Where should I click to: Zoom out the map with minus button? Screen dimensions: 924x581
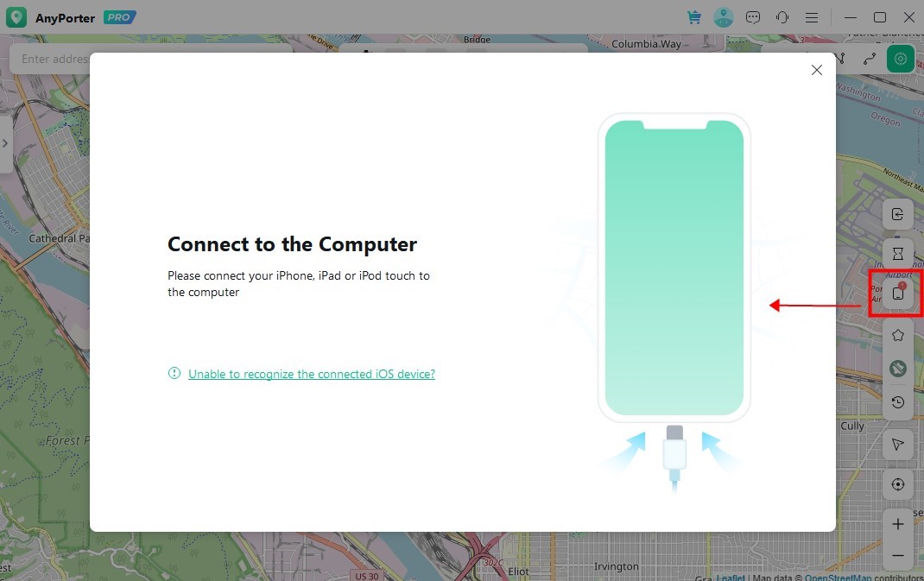[897, 556]
